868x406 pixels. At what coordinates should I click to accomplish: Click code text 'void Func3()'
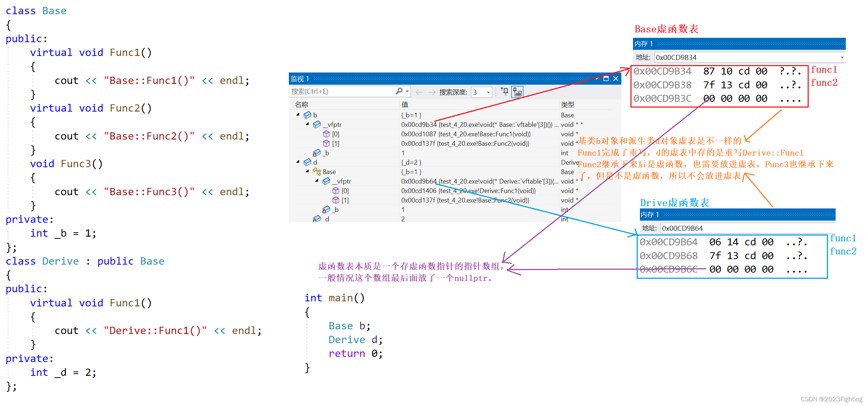pos(67,164)
